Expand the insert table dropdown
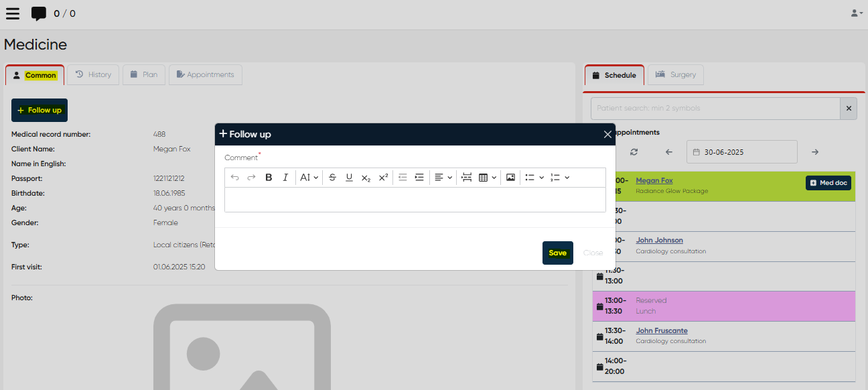Screen dimensions: 868x390 487,178
